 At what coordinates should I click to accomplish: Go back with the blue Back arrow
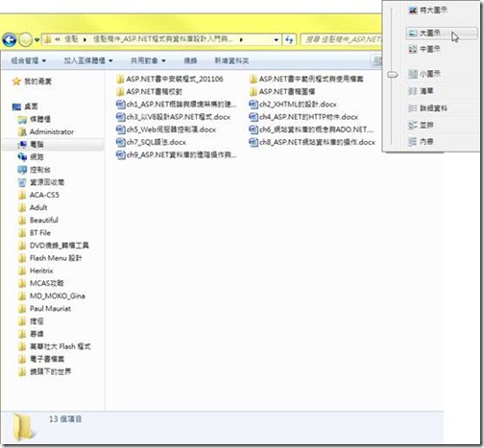[10, 40]
